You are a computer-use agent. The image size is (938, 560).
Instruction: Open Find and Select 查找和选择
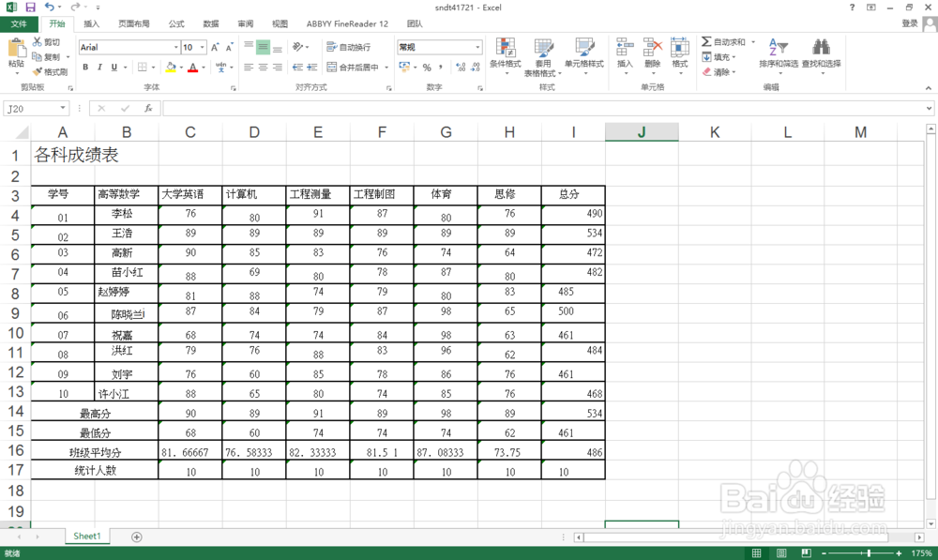(822, 56)
